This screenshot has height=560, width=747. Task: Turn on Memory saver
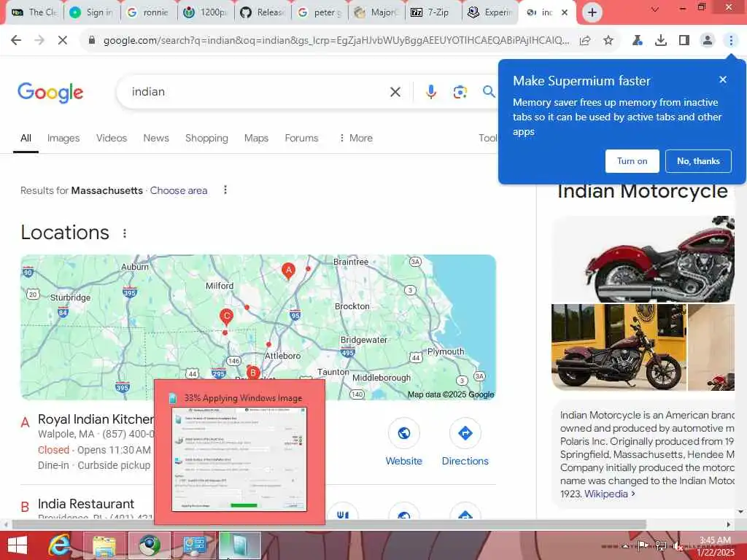pyautogui.click(x=632, y=161)
